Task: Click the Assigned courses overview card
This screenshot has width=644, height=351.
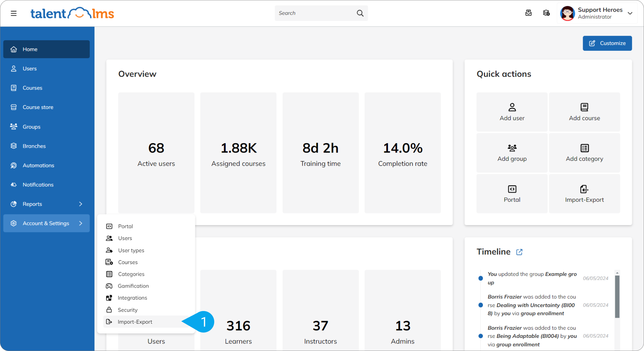Action: pyautogui.click(x=238, y=153)
